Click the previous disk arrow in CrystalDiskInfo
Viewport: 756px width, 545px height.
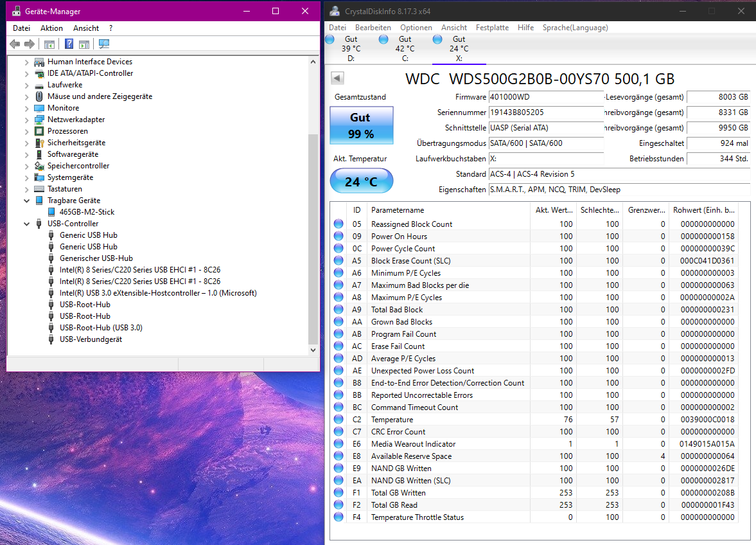click(x=337, y=78)
